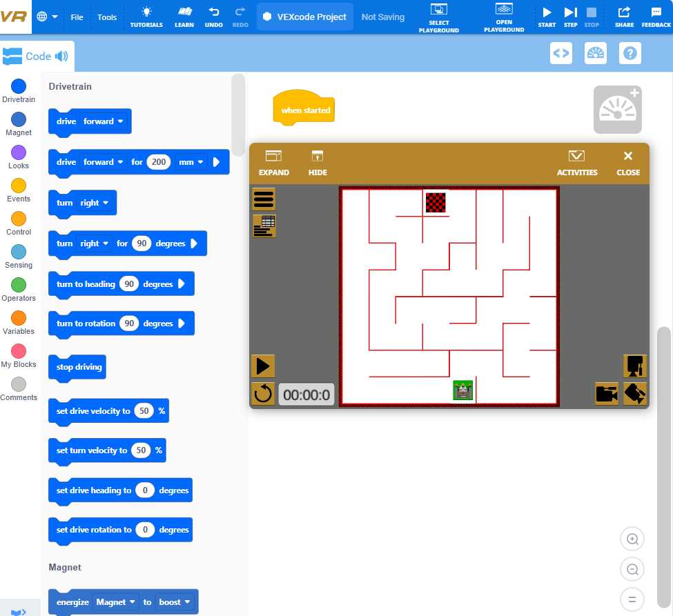The height and width of the screenshot is (616, 673).
Task: Expand arrow on turn to heading block
Action: point(182,284)
